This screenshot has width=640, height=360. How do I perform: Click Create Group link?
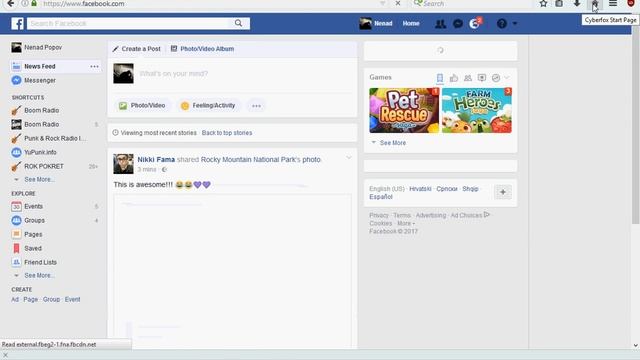coord(51,299)
